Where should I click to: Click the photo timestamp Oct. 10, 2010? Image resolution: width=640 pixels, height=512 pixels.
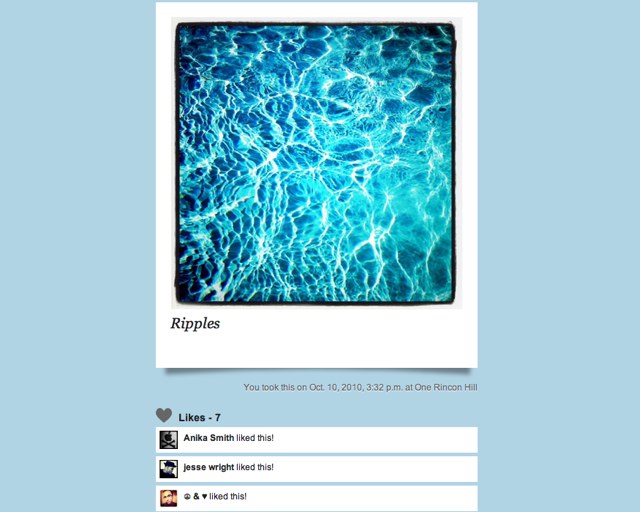pyautogui.click(x=336, y=387)
